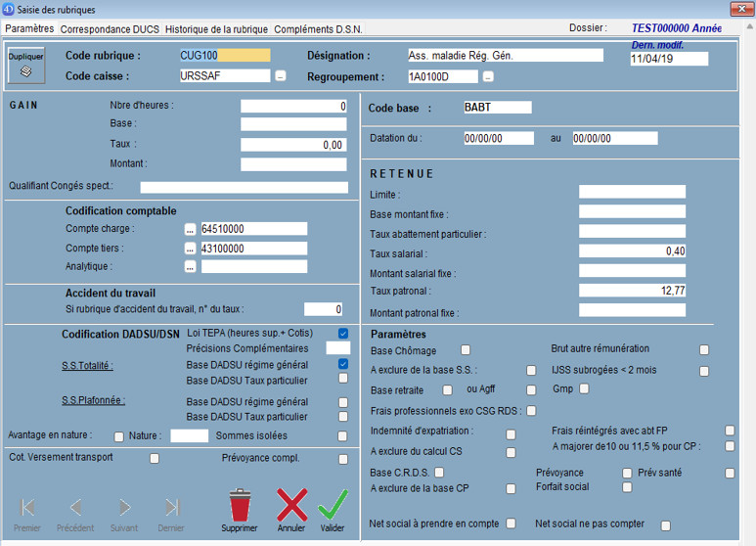Jump to the Dernier record arrow
The width and height of the screenshot is (756, 546).
(172, 507)
